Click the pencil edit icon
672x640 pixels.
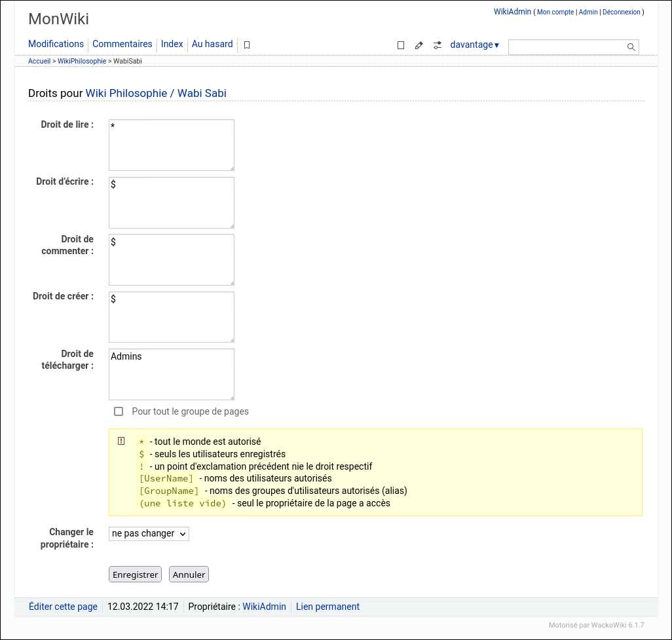pos(419,45)
